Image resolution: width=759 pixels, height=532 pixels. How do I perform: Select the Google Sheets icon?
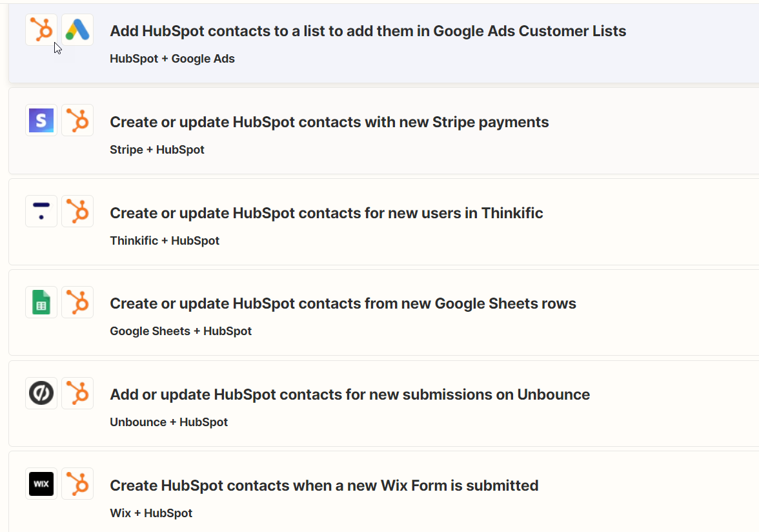[x=41, y=302]
